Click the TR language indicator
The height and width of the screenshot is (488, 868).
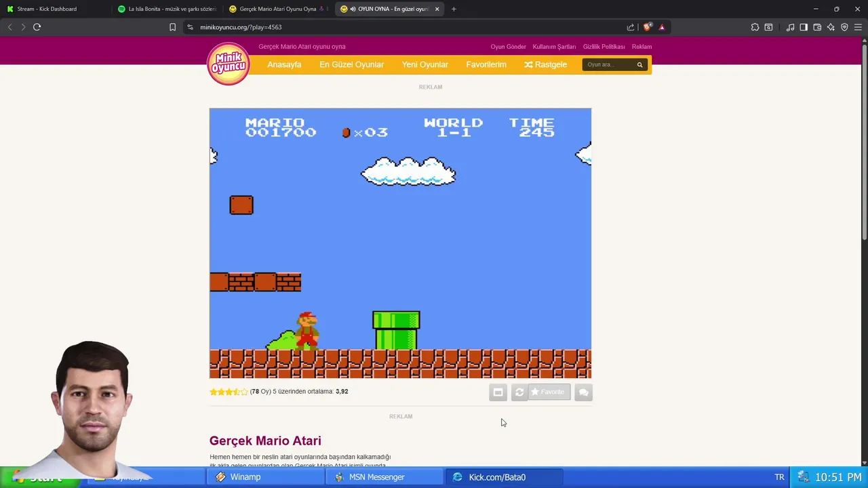(779, 477)
